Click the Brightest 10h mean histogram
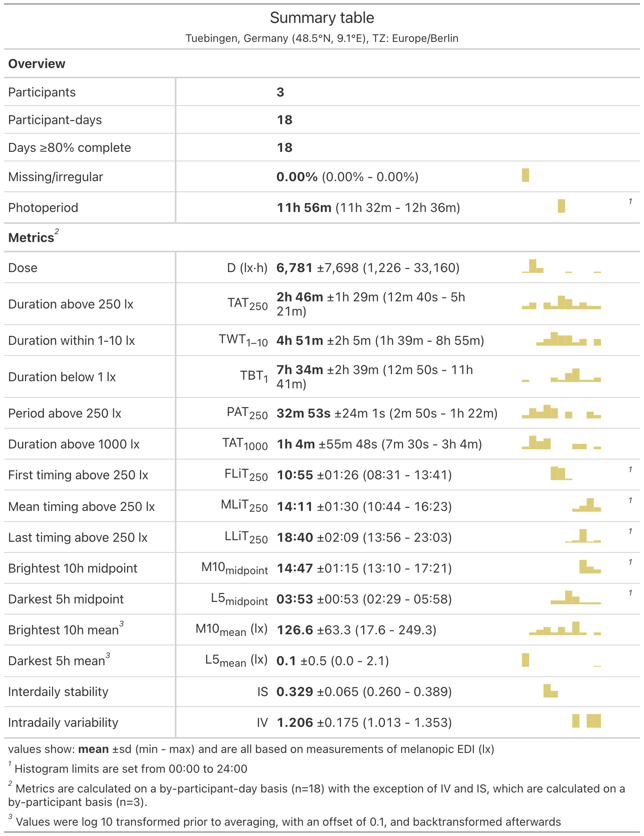The height and width of the screenshot is (836, 644). (x=564, y=628)
